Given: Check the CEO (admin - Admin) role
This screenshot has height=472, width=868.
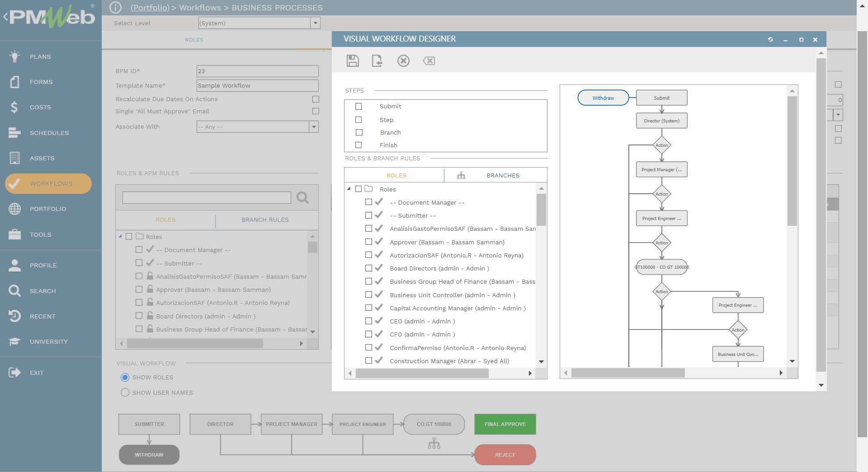Looking at the screenshot, I should [x=369, y=321].
